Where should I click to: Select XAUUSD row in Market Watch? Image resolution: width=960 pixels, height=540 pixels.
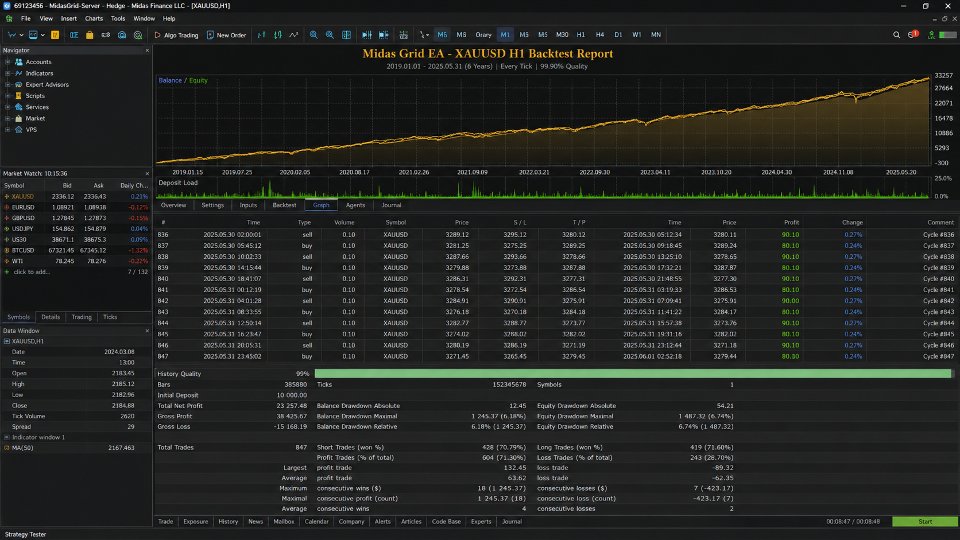coord(76,197)
